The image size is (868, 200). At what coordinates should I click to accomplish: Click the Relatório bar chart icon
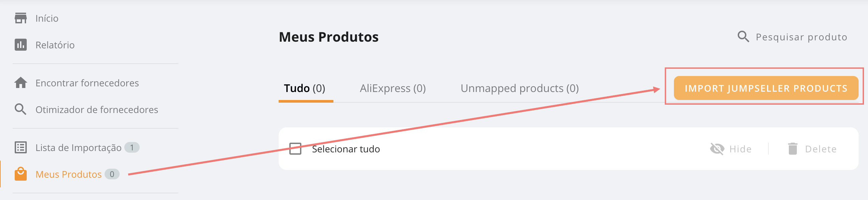point(21,45)
